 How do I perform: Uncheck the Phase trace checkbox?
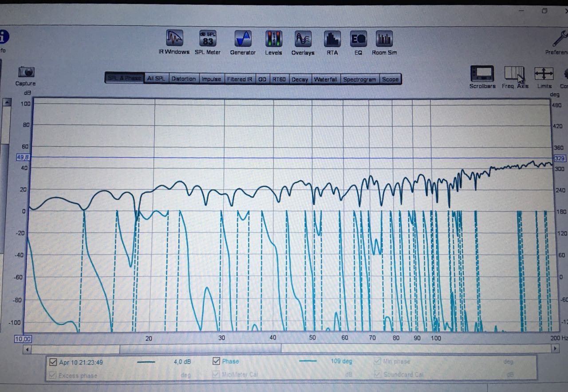217,361
